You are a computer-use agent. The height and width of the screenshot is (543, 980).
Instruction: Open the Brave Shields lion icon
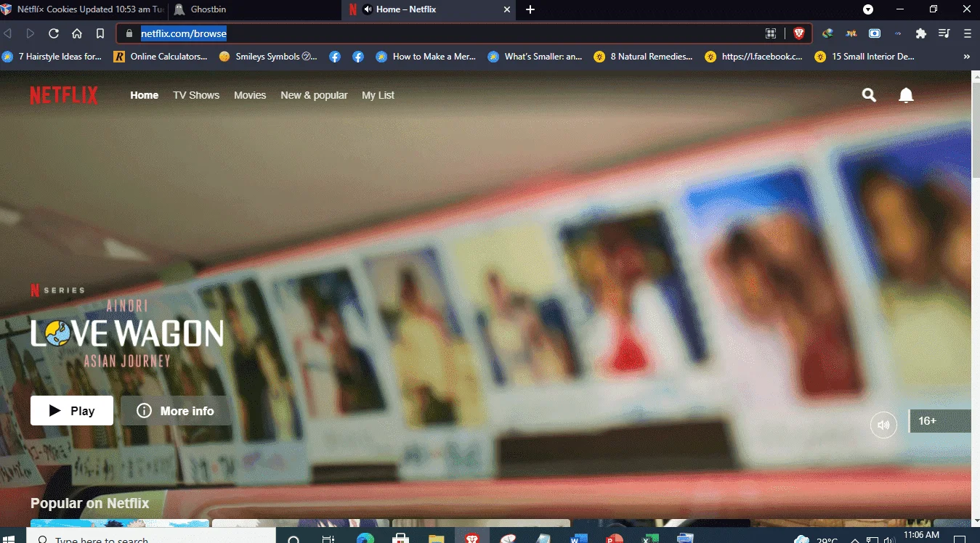point(799,33)
